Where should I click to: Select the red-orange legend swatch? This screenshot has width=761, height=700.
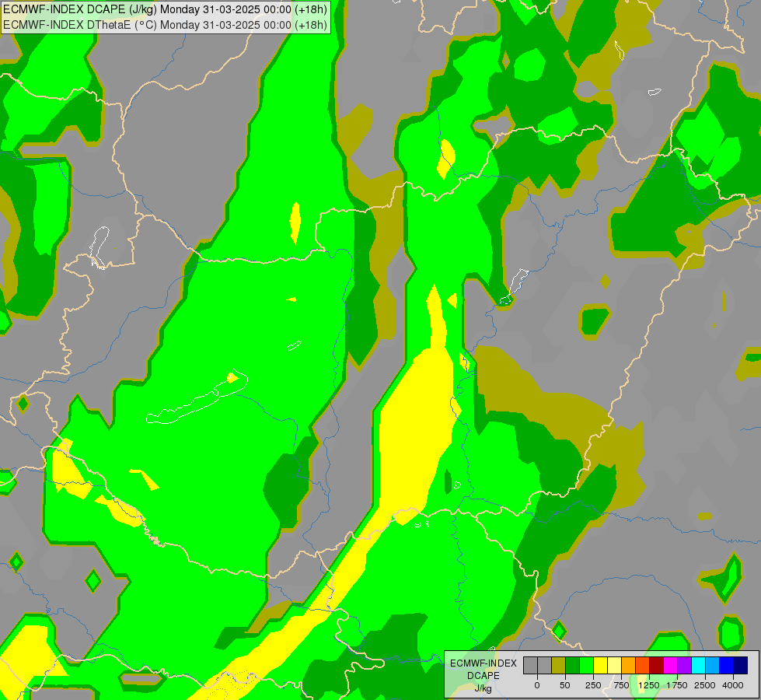[x=643, y=665]
